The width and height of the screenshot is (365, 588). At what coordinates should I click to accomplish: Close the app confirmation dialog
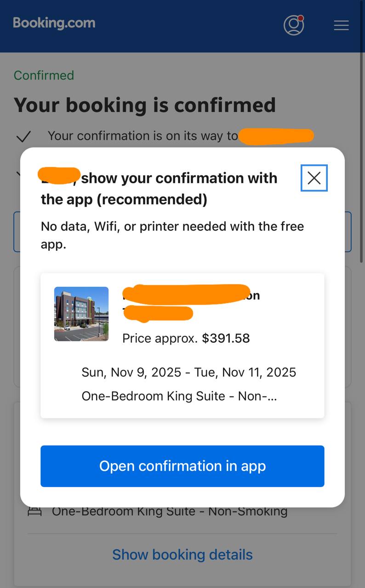click(314, 178)
